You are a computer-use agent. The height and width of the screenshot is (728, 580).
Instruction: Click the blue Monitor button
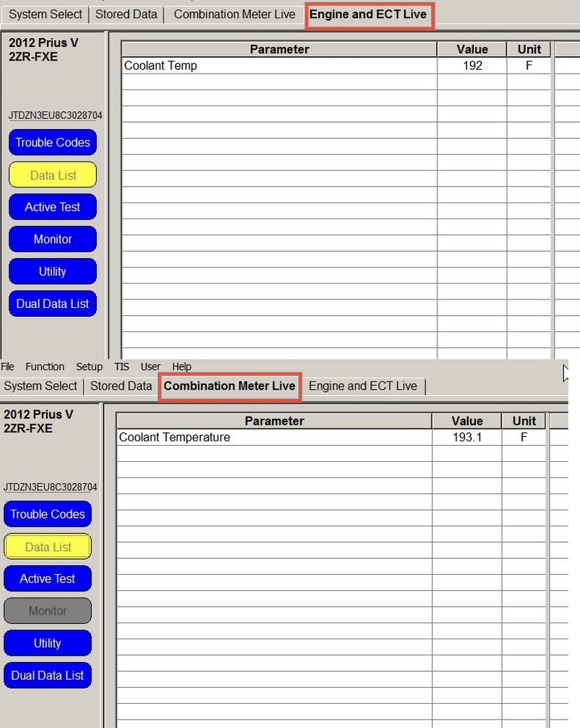(52, 240)
